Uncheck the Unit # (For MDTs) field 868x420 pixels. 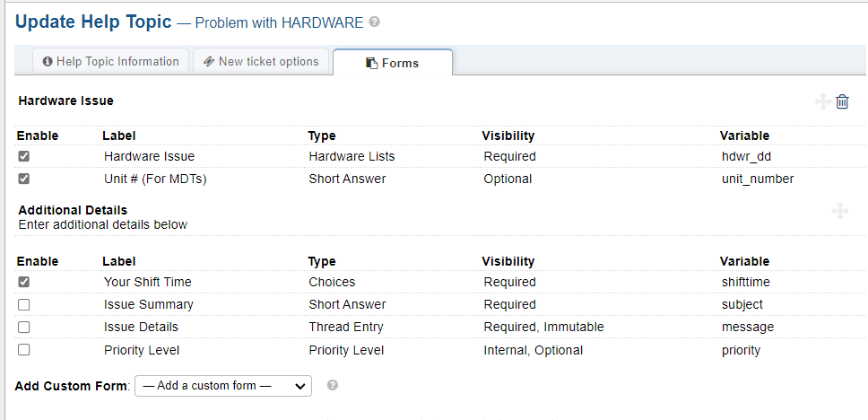coord(24,179)
